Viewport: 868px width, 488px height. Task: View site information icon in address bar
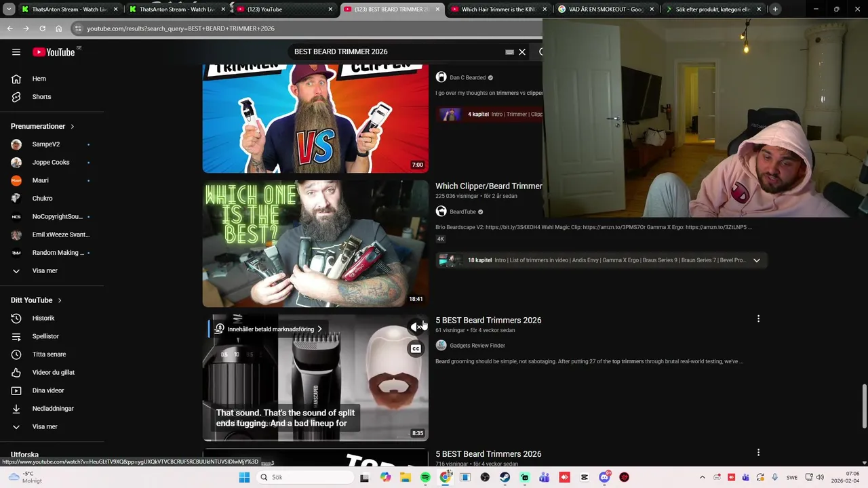point(78,28)
